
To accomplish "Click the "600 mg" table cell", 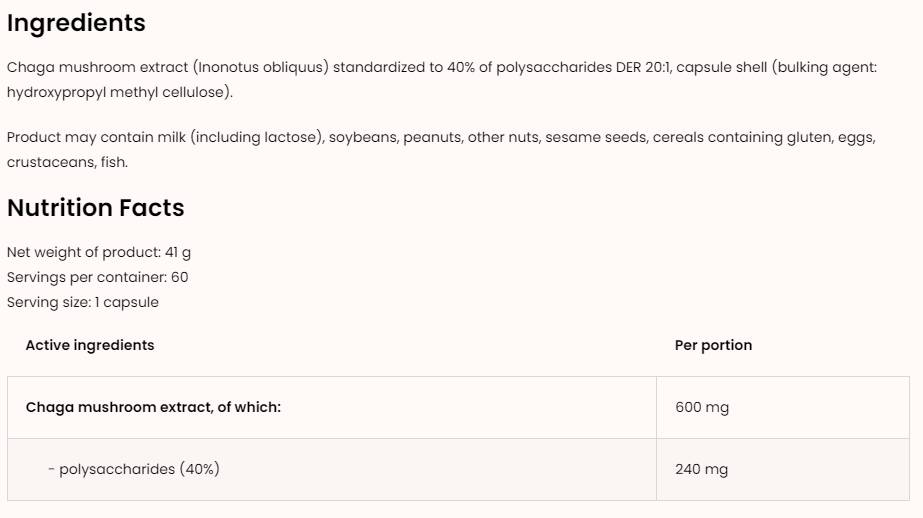I will coord(702,407).
